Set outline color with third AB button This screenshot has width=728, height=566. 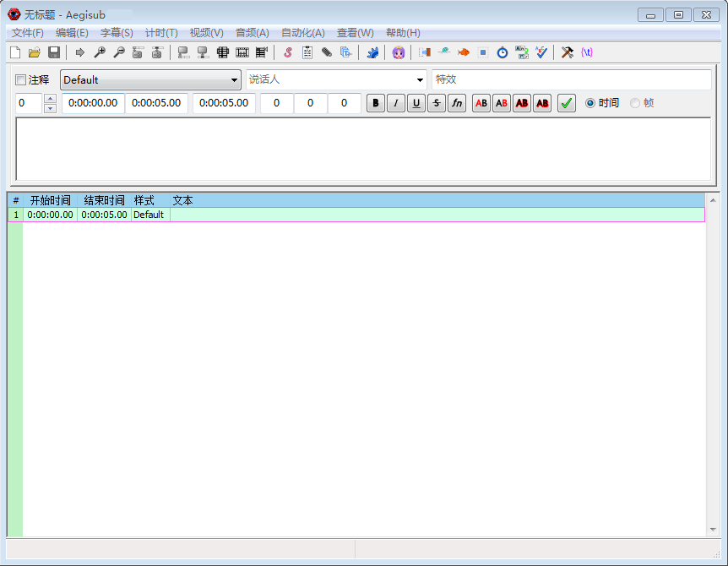point(522,103)
